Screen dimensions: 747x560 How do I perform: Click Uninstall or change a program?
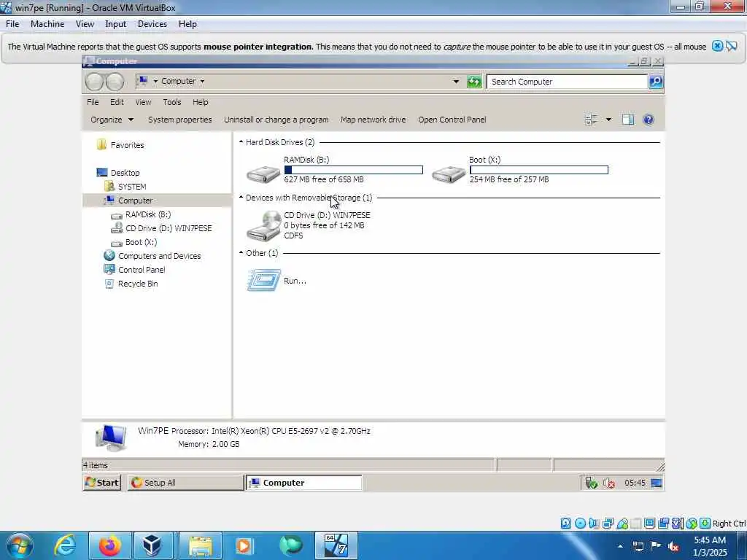(276, 120)
